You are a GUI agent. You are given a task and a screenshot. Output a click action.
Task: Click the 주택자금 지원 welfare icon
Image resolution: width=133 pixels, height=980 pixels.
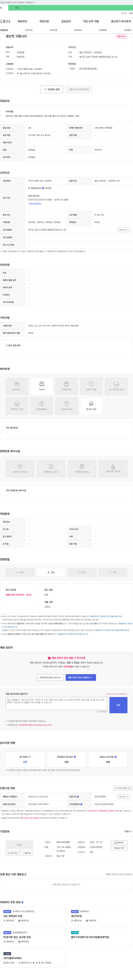[17, 406]
